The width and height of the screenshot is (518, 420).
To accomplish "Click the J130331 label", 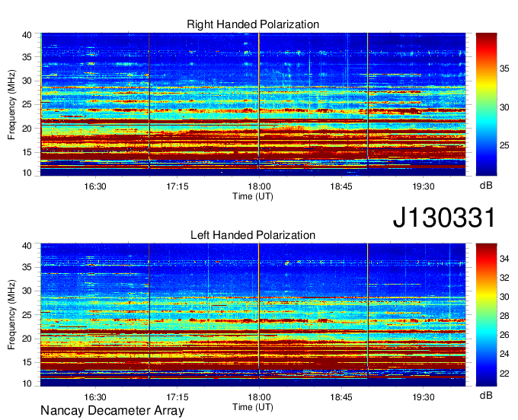I will (444, 217).
